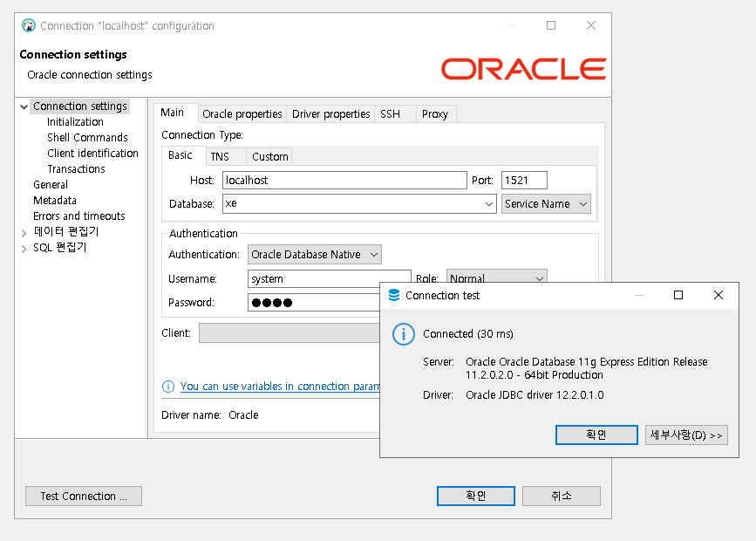This screenshot has width=756, height=541.
Task: Close the Connection test dialog
Action: pyautogui.click(x=719, y=295)
